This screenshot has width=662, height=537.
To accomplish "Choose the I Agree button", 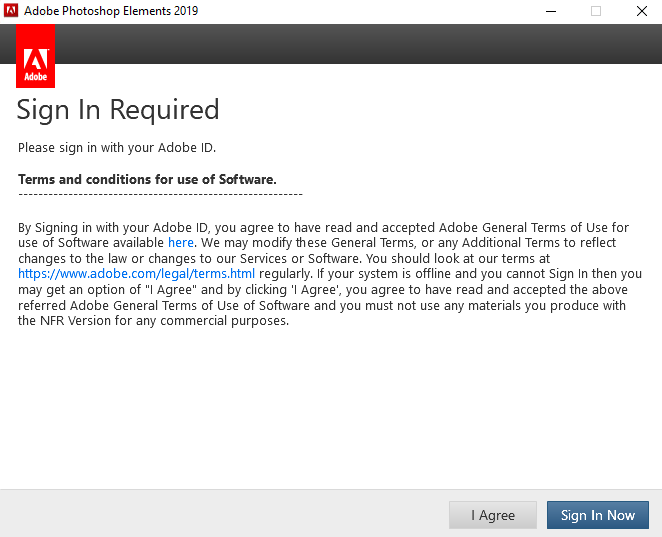I will tap(493, 515).
